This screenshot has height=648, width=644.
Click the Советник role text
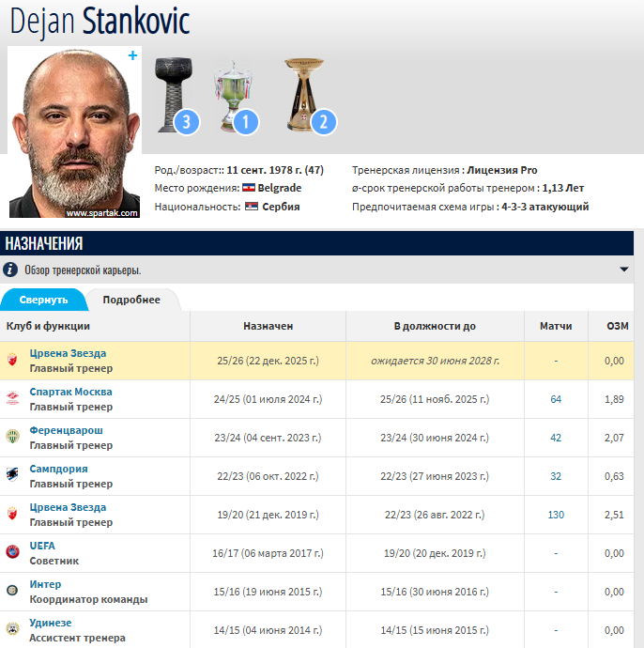click(54, 561)
